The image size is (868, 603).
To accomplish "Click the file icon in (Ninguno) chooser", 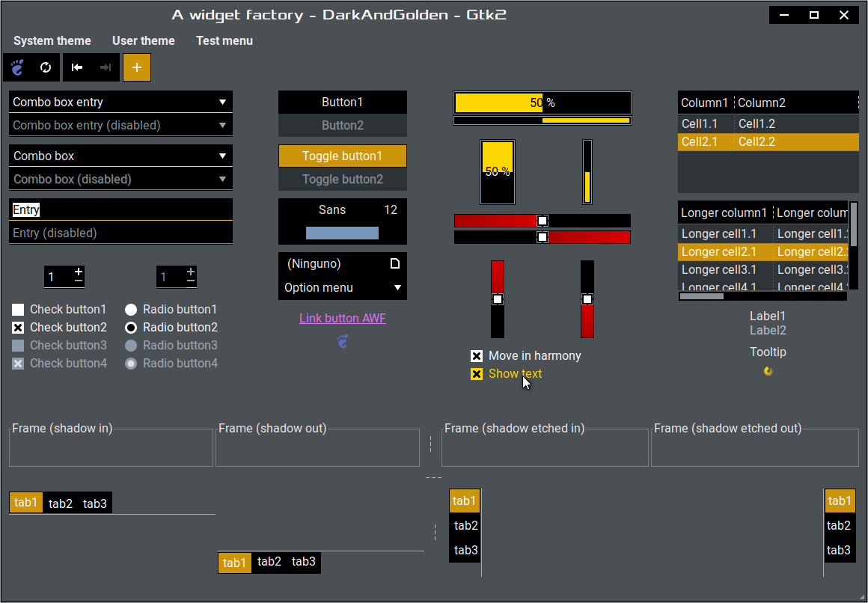I will [394, 263].
